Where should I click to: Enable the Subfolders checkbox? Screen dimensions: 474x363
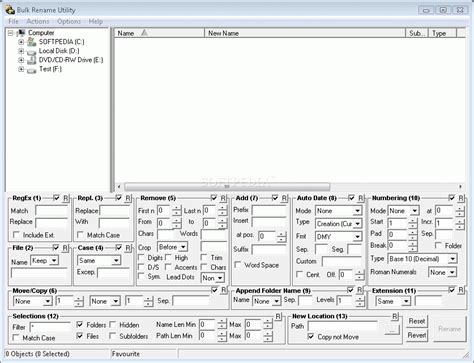(x=113, y=336)
